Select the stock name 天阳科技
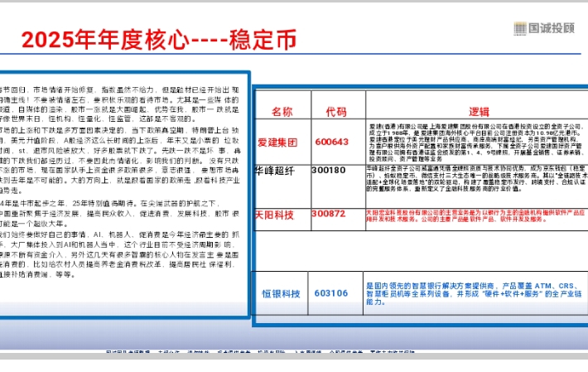This screenshot has height=372, width=588. (274, 215)
